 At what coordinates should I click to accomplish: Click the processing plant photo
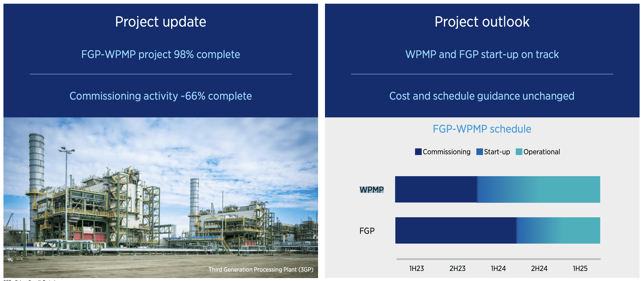(x=161, y=195)
